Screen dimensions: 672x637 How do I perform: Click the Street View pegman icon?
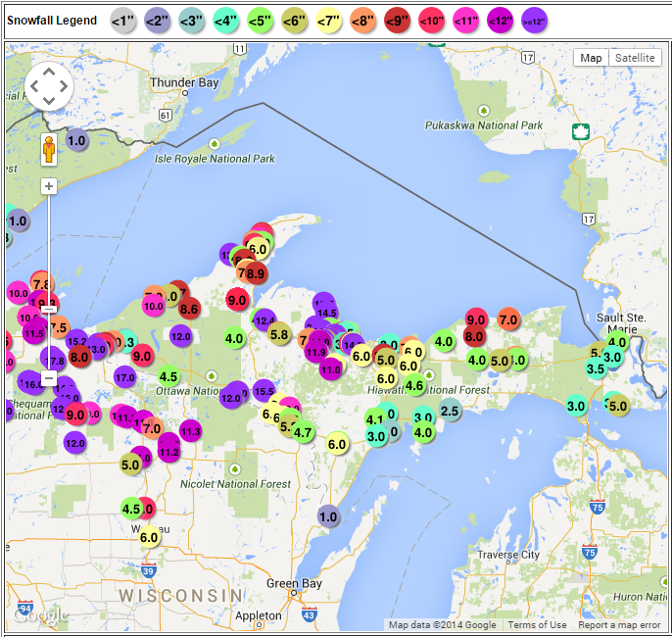tap(49, 150)
